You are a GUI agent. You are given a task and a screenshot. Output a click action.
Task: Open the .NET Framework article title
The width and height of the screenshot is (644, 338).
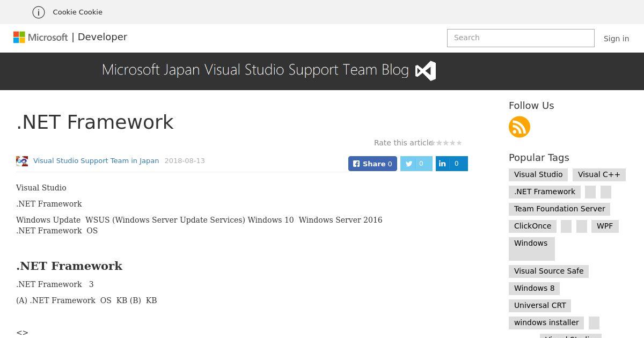click(95, 122)
